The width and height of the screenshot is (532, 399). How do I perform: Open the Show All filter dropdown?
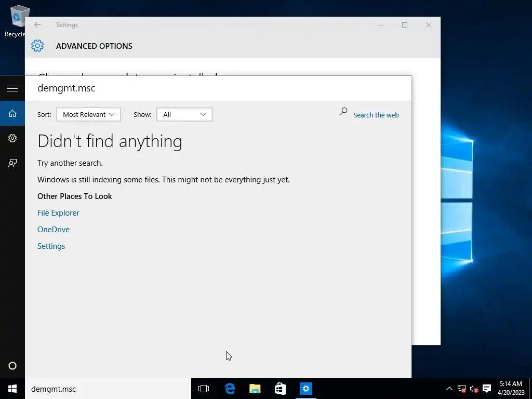coord(184,114)
